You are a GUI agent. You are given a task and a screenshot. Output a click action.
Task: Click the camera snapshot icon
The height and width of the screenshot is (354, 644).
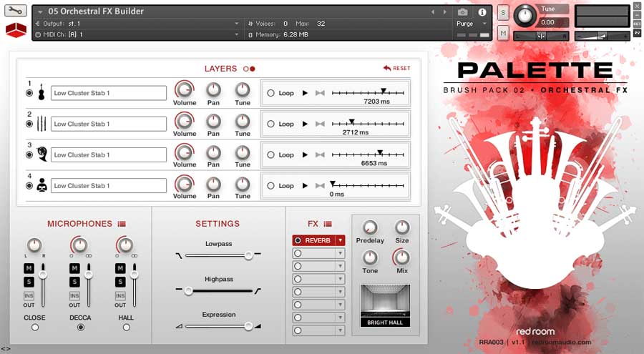462,12
